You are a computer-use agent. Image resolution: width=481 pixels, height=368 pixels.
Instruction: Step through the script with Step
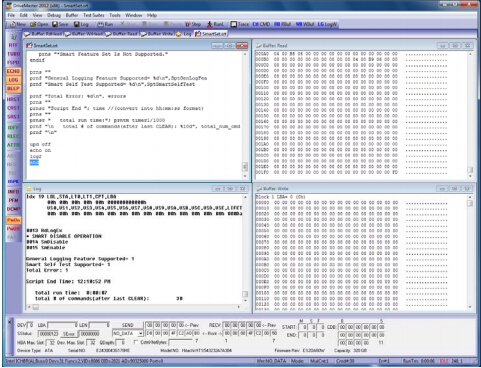[x=193, y=24]
